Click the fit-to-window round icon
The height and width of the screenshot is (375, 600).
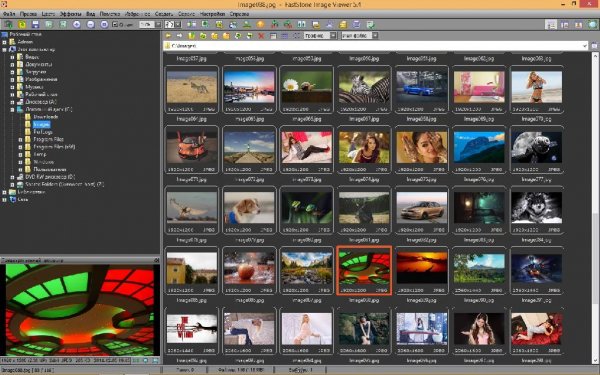[x=104, y=24]
